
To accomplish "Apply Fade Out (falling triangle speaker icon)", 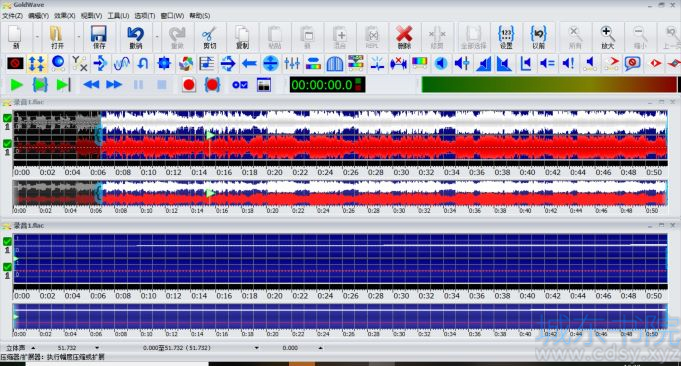I will (505, 64).
